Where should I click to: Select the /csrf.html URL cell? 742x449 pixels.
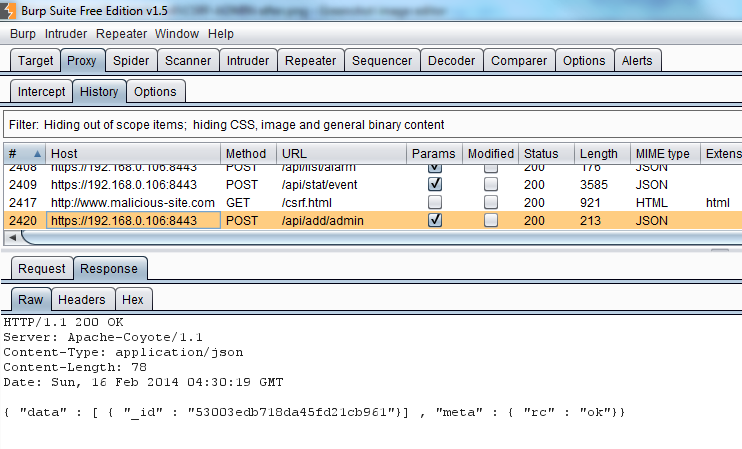pos(307,202)
